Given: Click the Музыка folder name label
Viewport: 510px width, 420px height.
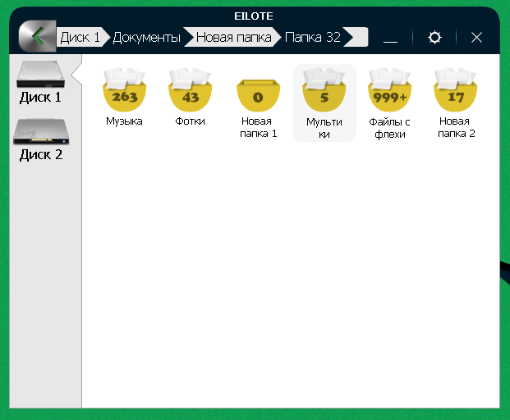Looking at the screenshot, I should [x=124, y=121].
